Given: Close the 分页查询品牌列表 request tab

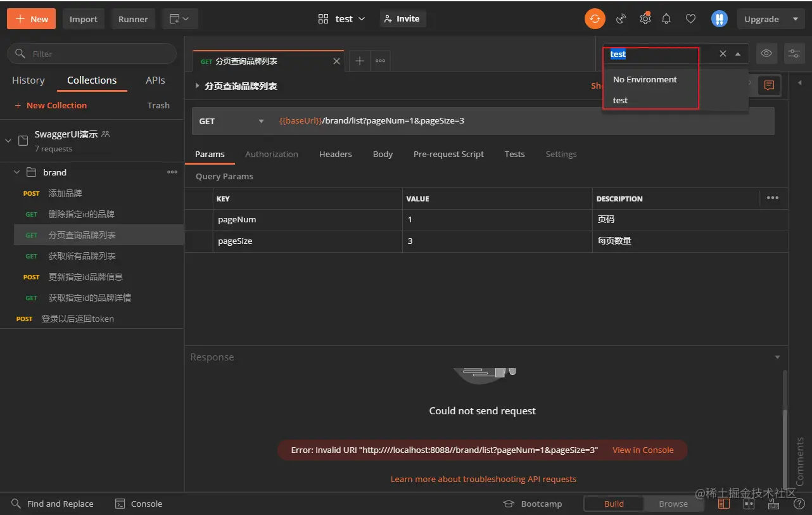Looking at the screenshot, I should [336, 61].
